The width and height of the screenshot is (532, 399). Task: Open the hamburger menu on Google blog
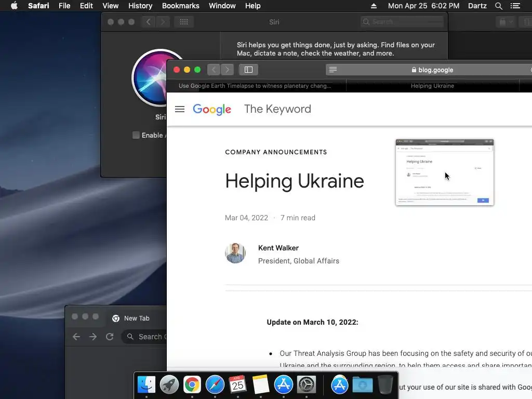(179, 109)
